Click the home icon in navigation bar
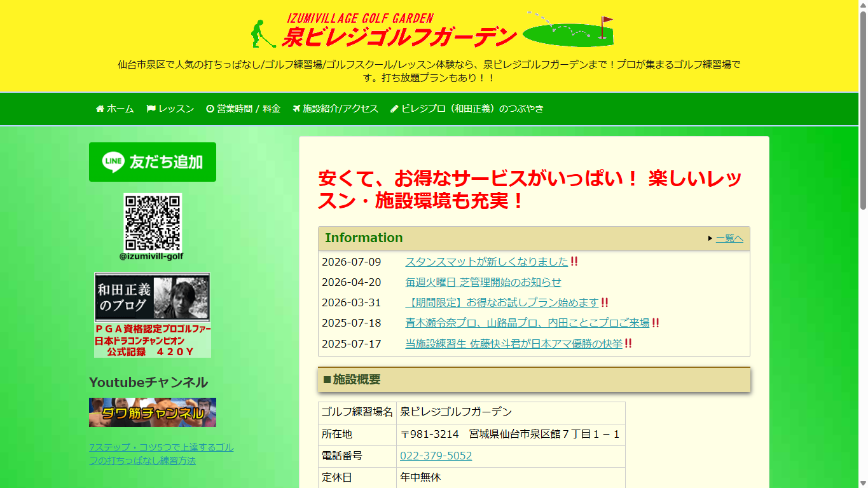Viewport: 868px width, 488px height. coord(100,109)
